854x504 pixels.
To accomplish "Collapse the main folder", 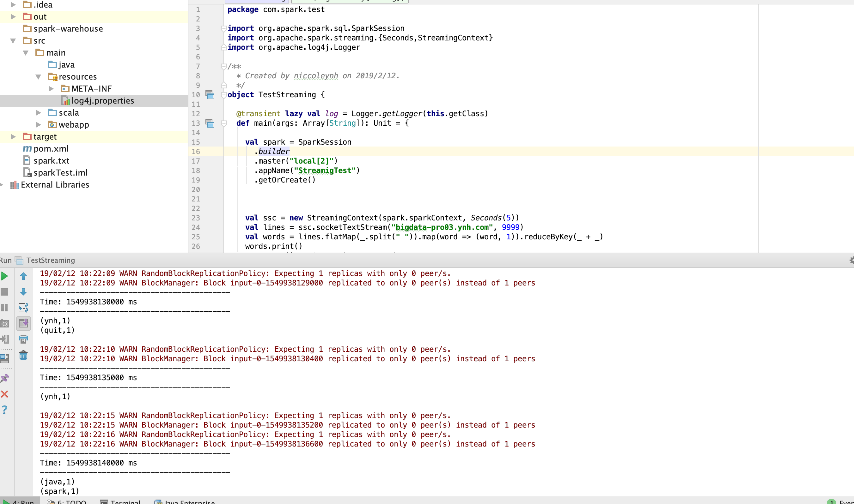I will [26, 53].
